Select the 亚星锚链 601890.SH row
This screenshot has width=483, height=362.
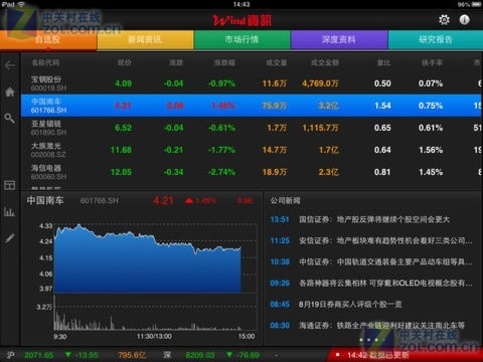pyautogui.click(x=252, y=128)
